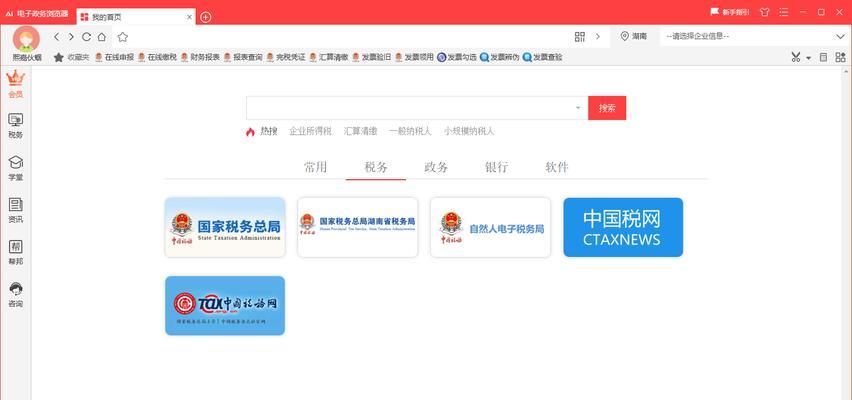Click the user avatar icon
The height and width of the screenshot is (400, 852).
(x=26, y=38)
